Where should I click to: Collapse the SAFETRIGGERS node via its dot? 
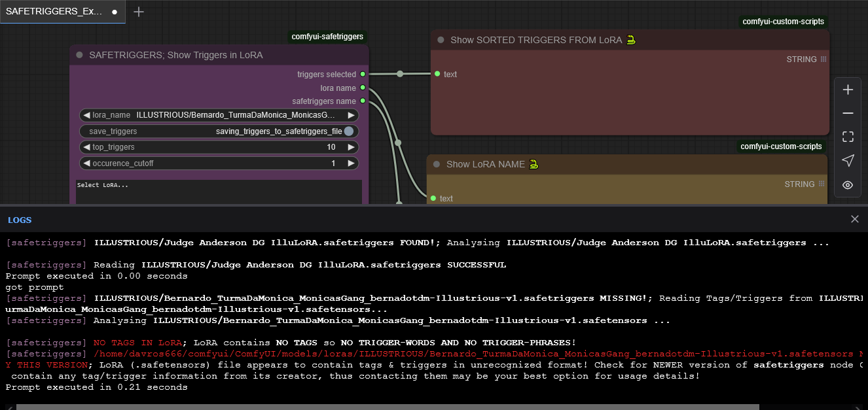click(x=80, y=56)
